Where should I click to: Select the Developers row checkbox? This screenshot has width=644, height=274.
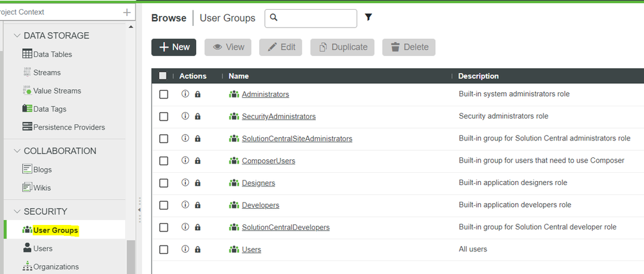[x=164, y=205]
